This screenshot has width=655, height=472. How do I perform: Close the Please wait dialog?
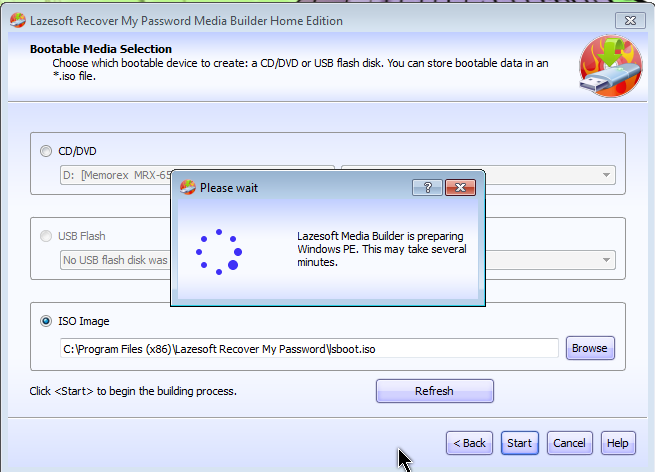(460, 188)
